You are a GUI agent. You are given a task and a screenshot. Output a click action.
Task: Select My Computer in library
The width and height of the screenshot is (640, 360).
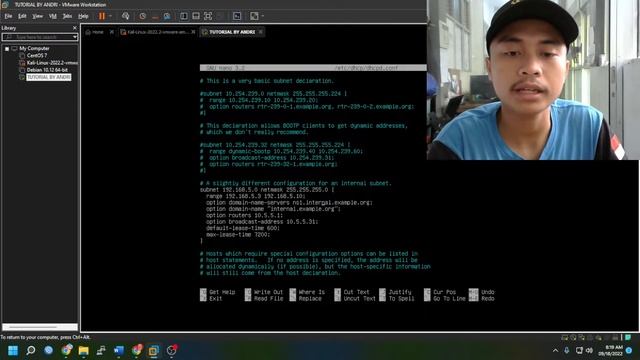tap(34, 48)
